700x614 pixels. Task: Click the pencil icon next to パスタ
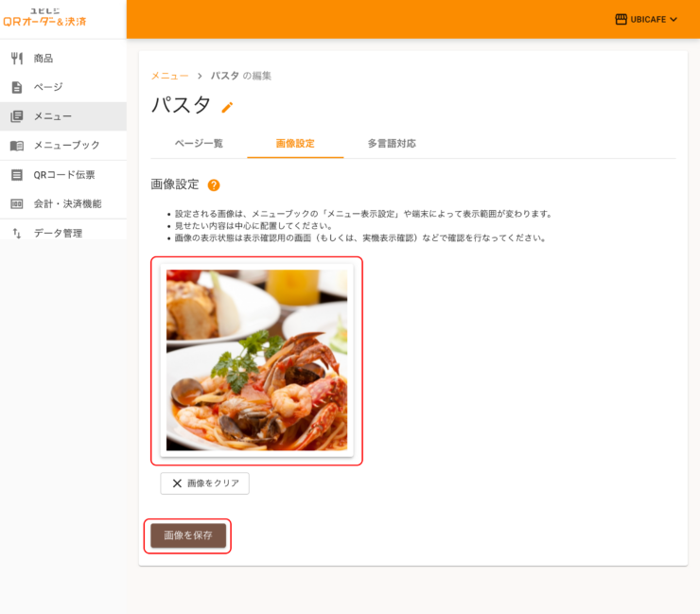227,107
